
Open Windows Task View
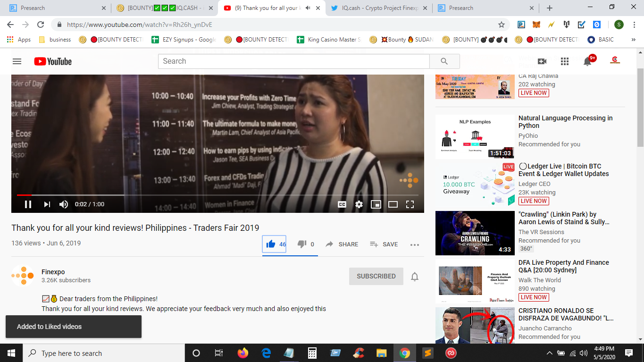click(219, 353)
